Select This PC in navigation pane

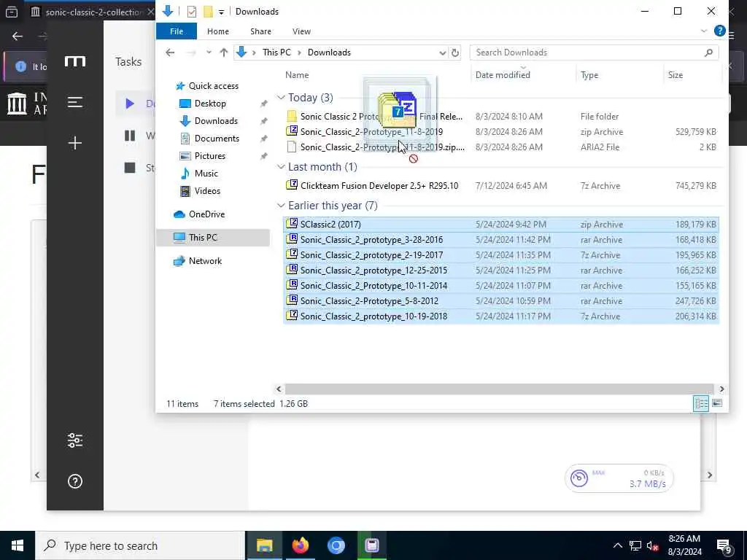click(x=213, y=238)
